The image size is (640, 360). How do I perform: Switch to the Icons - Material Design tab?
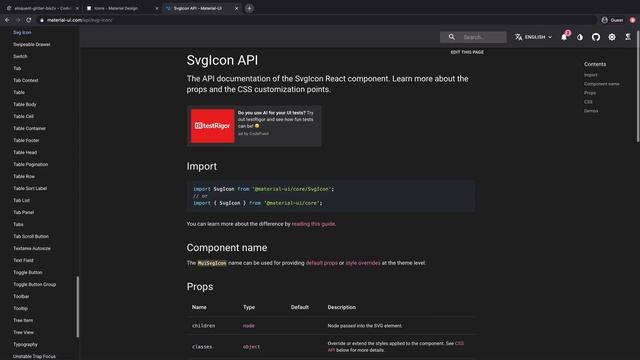tap(121, 8)
